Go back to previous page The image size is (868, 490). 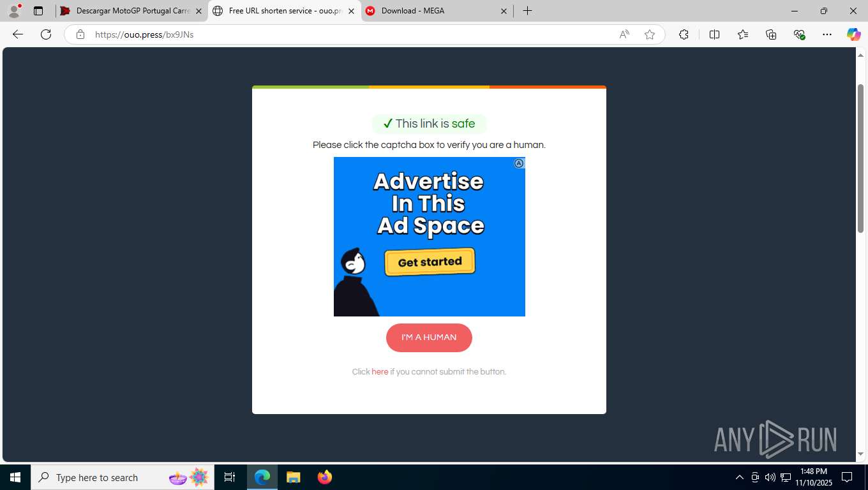pos(18,34)
